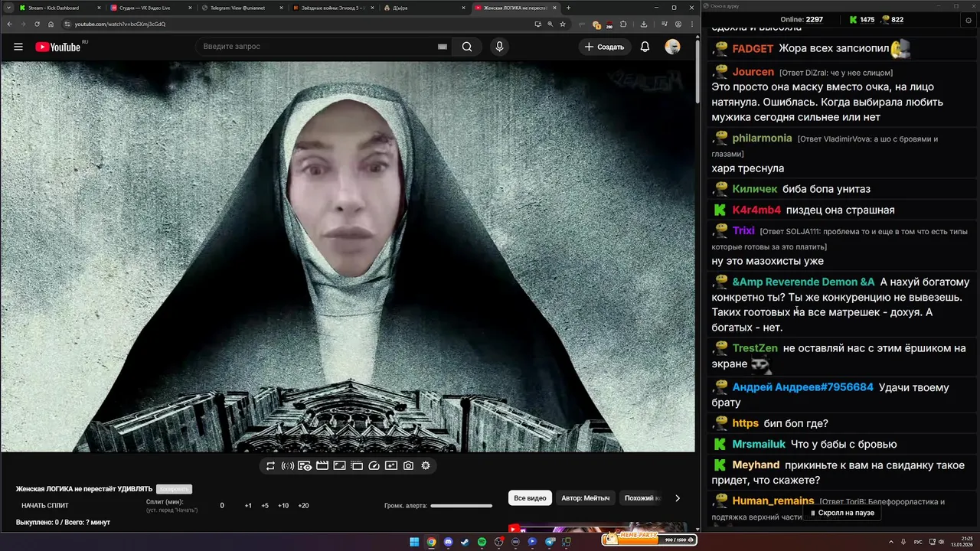Click the screenshot camera icon in the player toolbar

pyautogui.click(x=409, y=465)
